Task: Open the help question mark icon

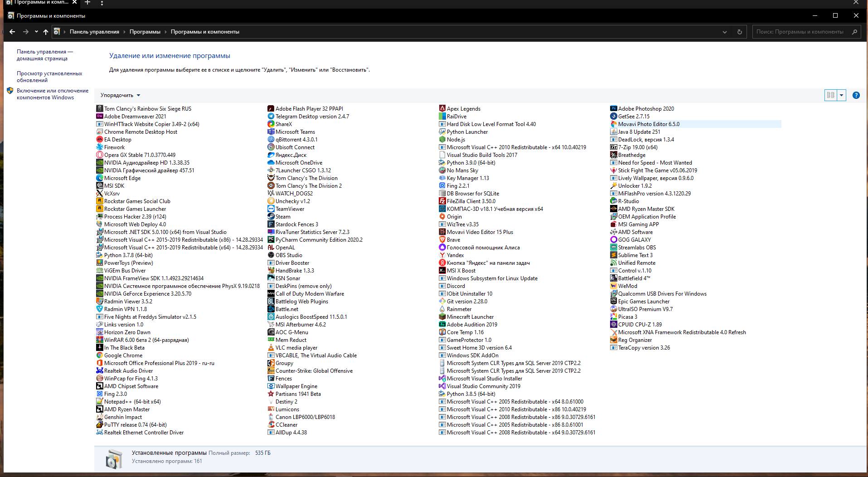Action: pos(856,95)
